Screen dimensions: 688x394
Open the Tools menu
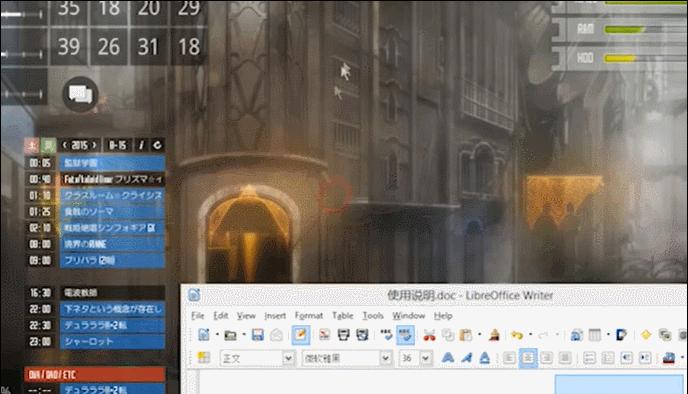[x=373, y=315]
